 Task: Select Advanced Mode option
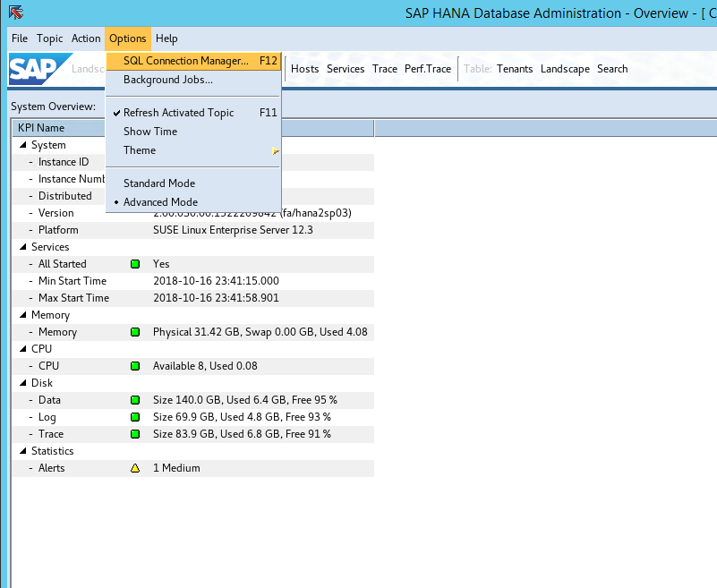click(193, 202)
